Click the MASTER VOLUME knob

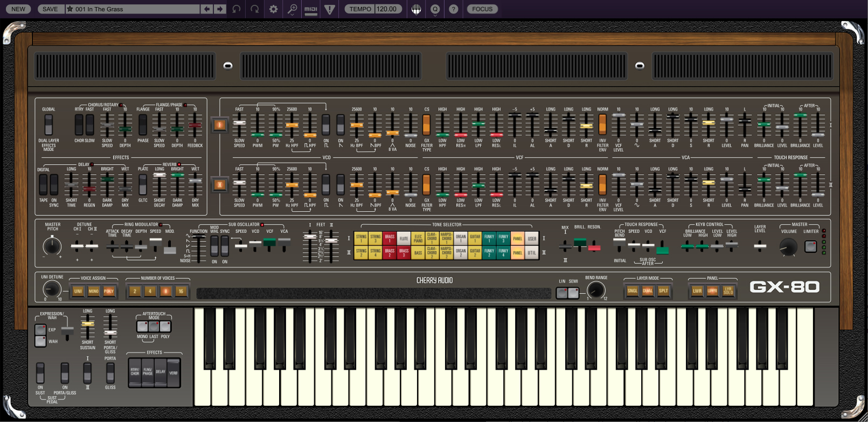tap(788, 247)
